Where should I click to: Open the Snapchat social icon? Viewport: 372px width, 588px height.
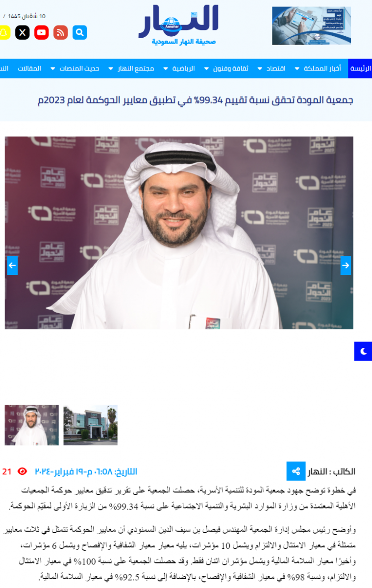4,33
